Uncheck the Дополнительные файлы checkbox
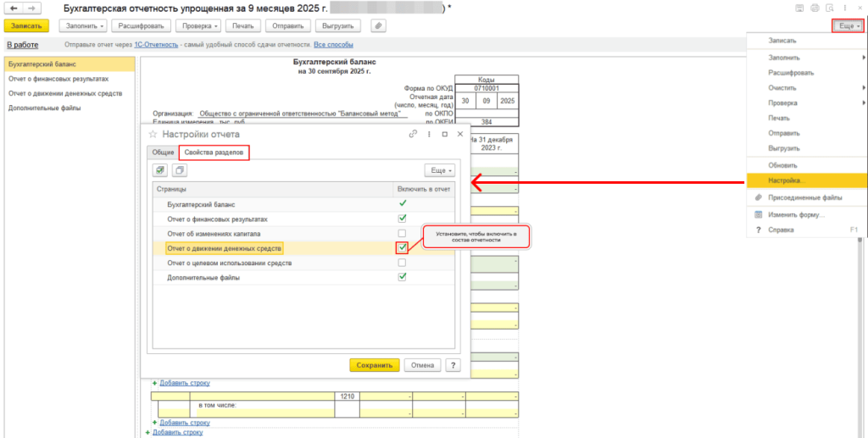Image resolution: width=868 pixels, height=438 pixels. [x=402, y=277]
